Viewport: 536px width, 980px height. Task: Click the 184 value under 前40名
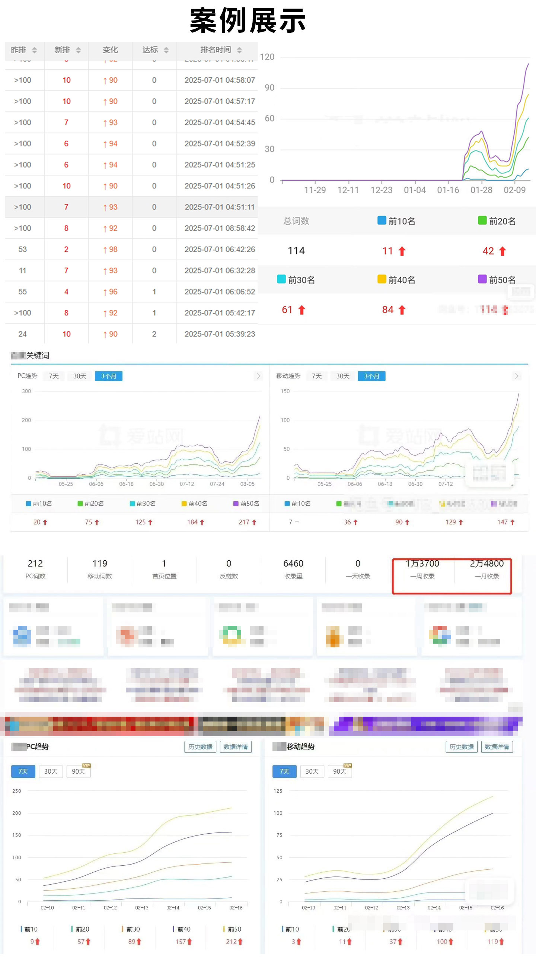[x=192, y=522]
